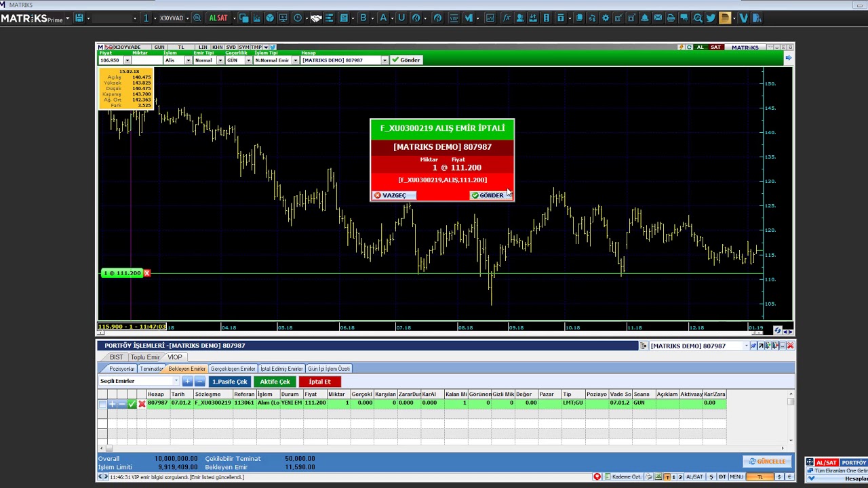Click the B letter toolbar icon
868x488 pixels.
click(x=363, y=18)
